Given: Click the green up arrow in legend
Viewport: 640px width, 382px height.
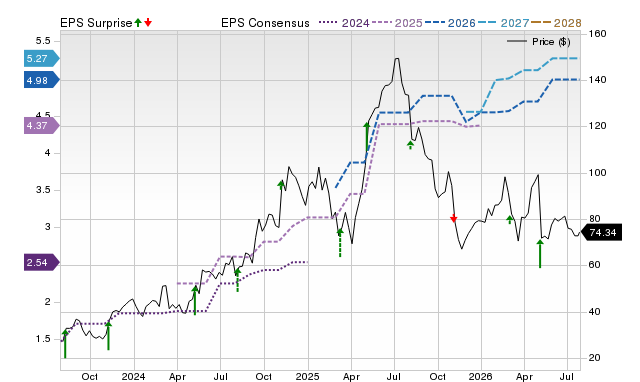Looking at the screenshot, I should coord(138,22).
